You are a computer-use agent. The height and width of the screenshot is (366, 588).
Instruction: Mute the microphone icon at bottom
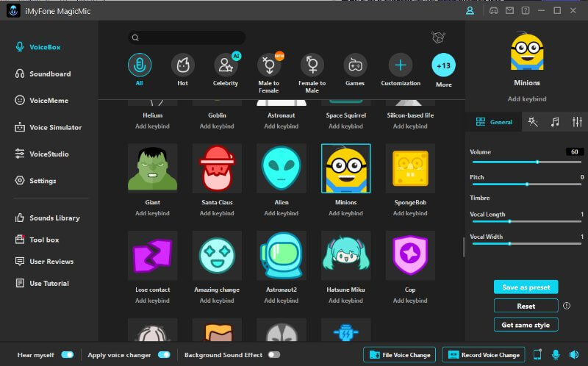click(556, 354)
